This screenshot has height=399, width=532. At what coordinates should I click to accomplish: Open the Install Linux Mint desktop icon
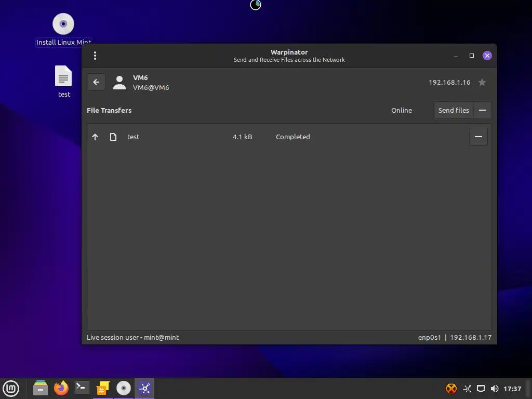(63, 30)
